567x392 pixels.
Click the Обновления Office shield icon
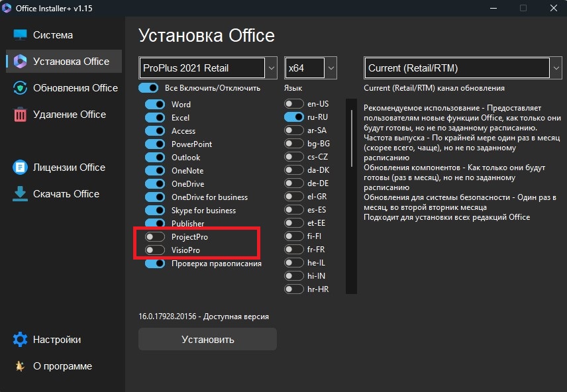coord(20,88)
